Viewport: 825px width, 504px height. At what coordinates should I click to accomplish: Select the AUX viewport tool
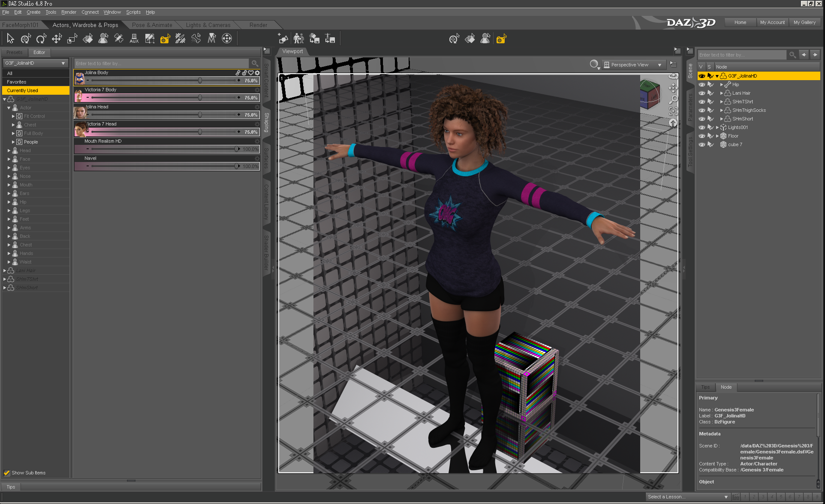tap(134, 39)
